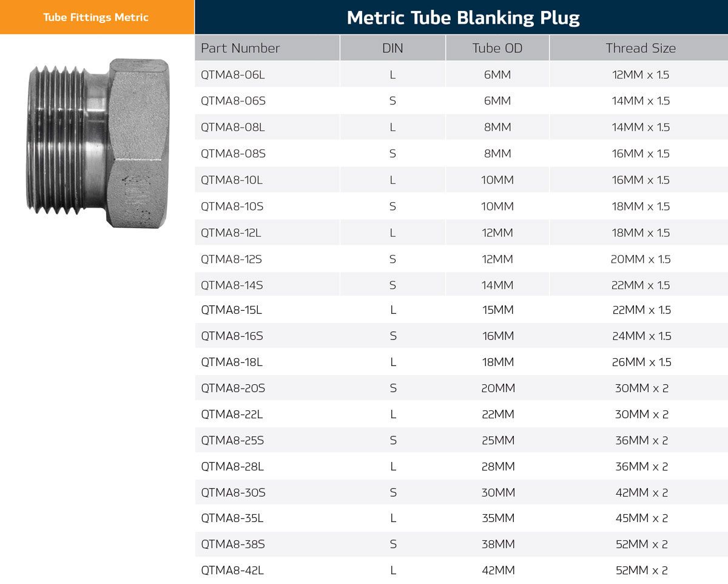Select the 45MM x 2 thread size cell
Viewport: 728px width, 584px height.
click(x=641, y=518)
